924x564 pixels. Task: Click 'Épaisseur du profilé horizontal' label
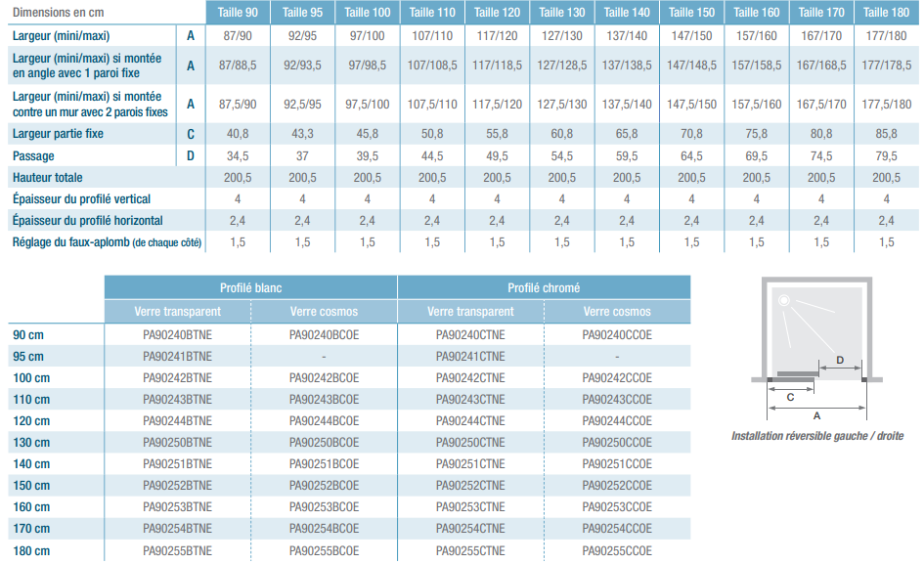tap(87, 220)
